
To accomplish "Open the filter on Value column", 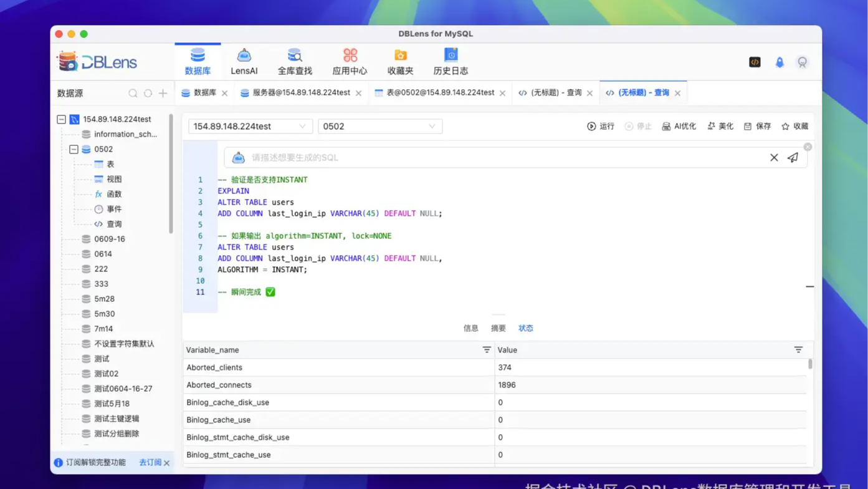I will tap(799, 350).
